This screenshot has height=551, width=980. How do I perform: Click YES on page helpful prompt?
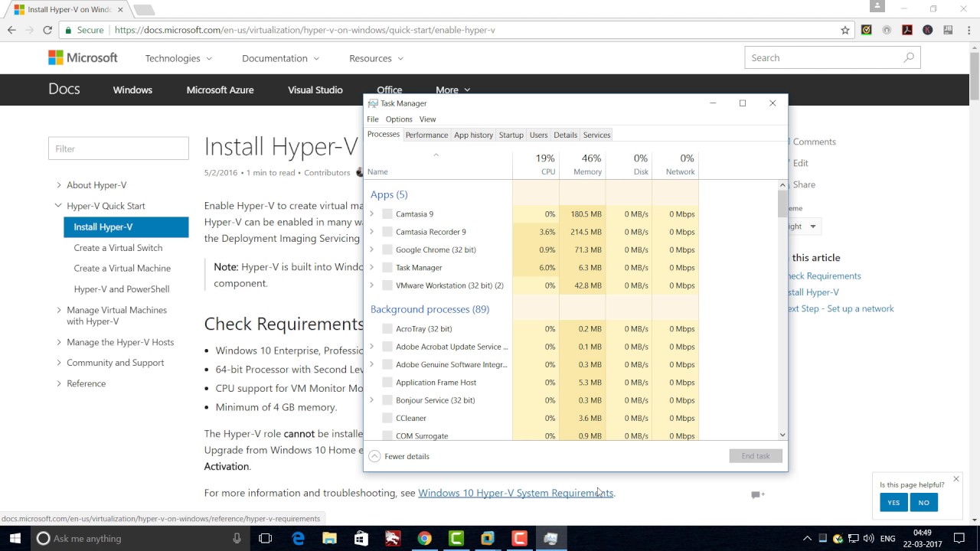point(893,503)
